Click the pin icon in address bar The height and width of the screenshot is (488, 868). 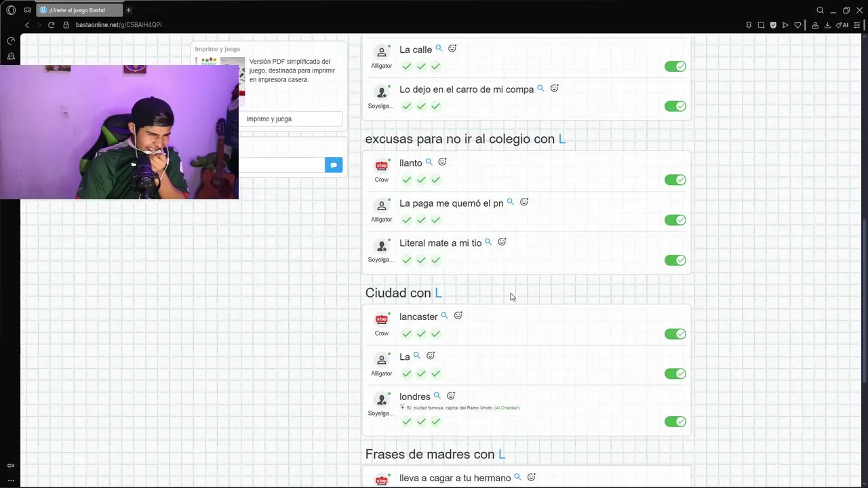coord(749,25)
